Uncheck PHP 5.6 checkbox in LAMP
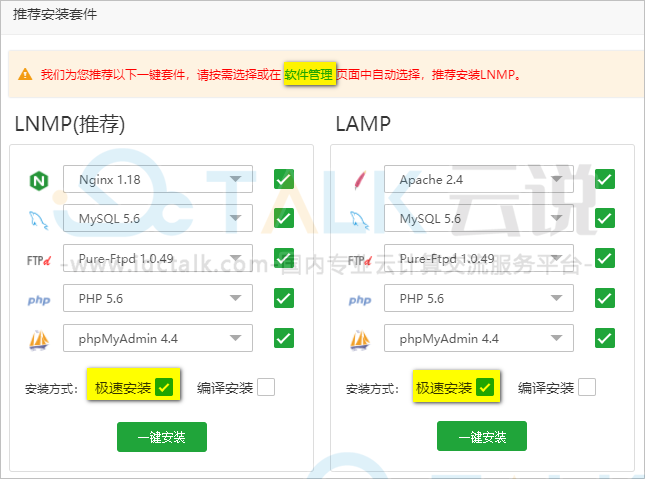The height and width of the screenshot is (479, 645). pyautogui.click(x=605, y=298)
